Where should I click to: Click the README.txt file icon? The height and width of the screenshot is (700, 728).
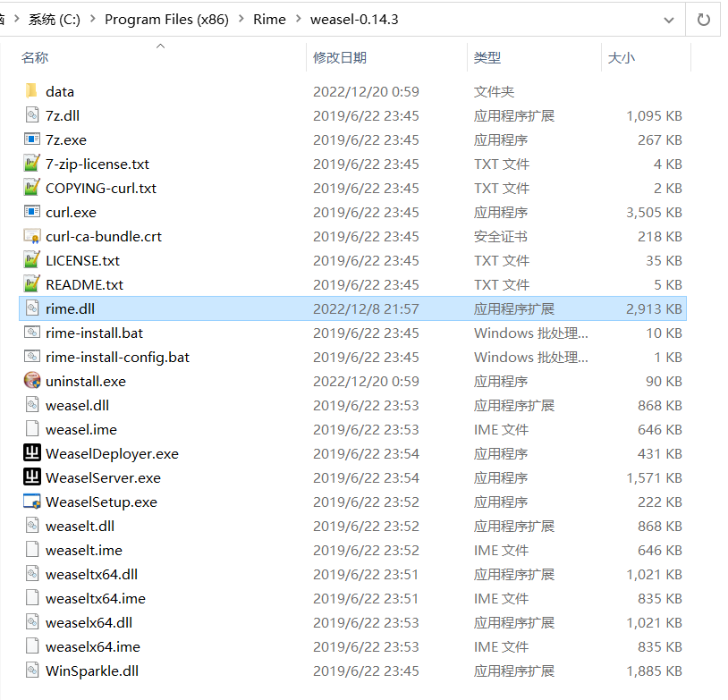pyautogui.click(x=31, y=284)
